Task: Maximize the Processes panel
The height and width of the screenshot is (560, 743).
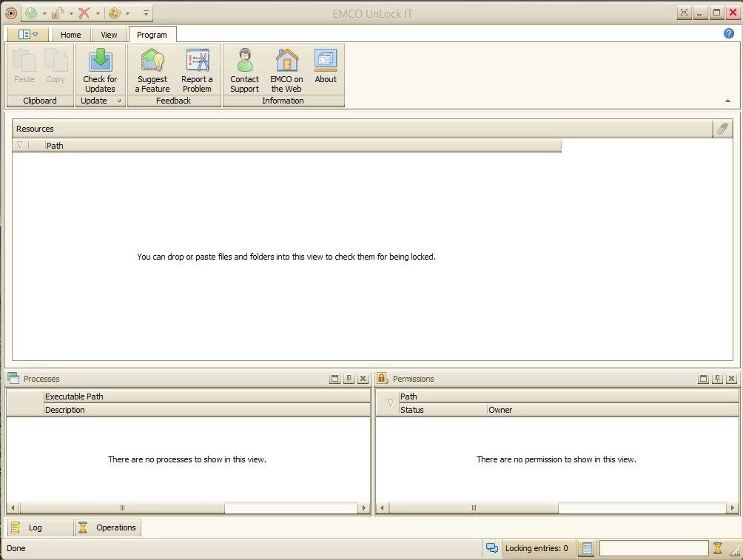Action: pyautogui.click(x=334, y=379)
